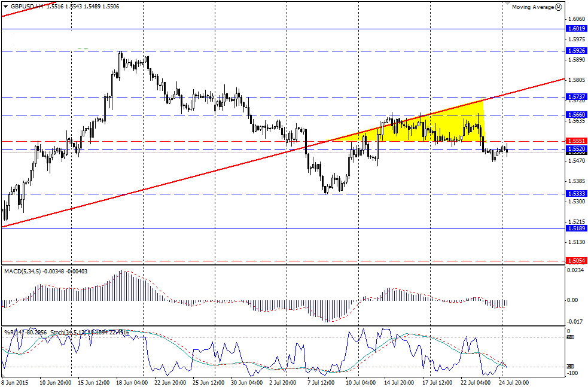Viewport: 588px width, 387px height.
Task: Click the '25 Jun 12:00' time axis label
Action: tap(209, 383)
